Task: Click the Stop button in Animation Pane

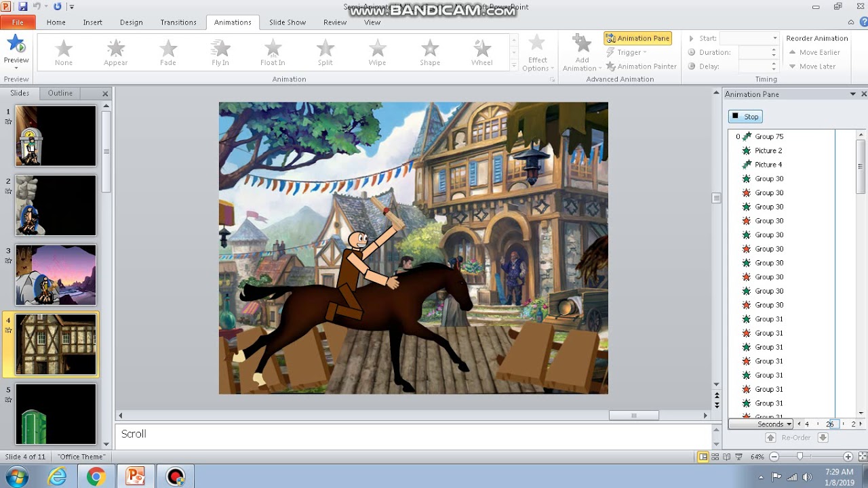Action: coord(745,117)
